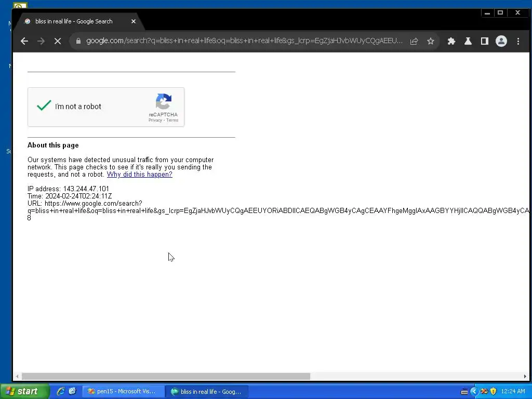Viewport: 532px width, 399px height.
Task: Share this page from address bar
Action: click(x=414, y=42)
